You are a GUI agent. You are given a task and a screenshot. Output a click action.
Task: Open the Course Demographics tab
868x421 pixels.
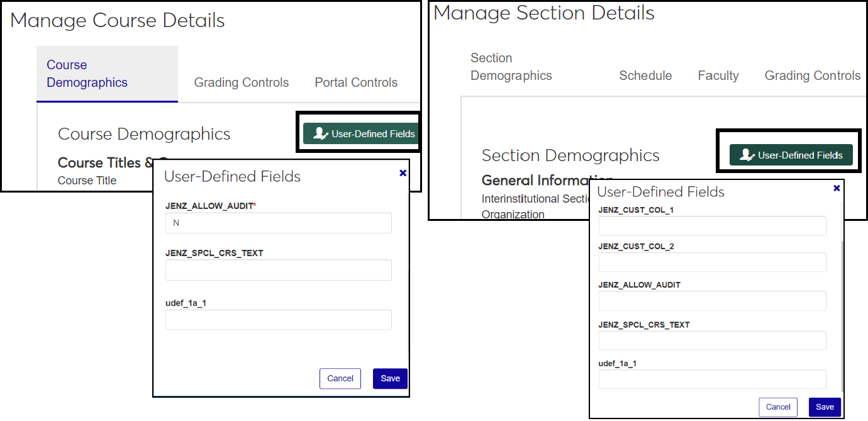[87, 74]
